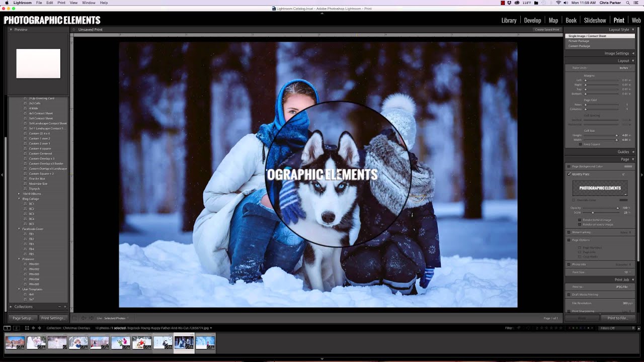Tick Keep Square checkbox

[580, 144]
